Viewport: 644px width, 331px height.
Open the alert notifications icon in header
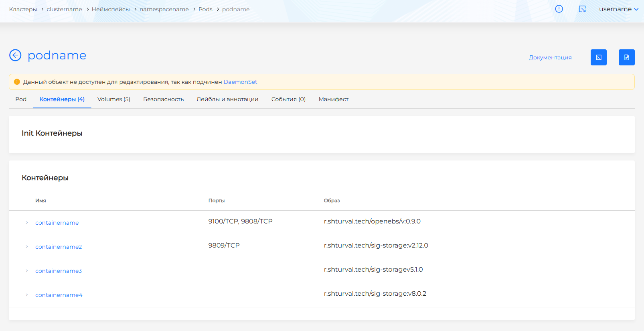[x=559, y=9]
